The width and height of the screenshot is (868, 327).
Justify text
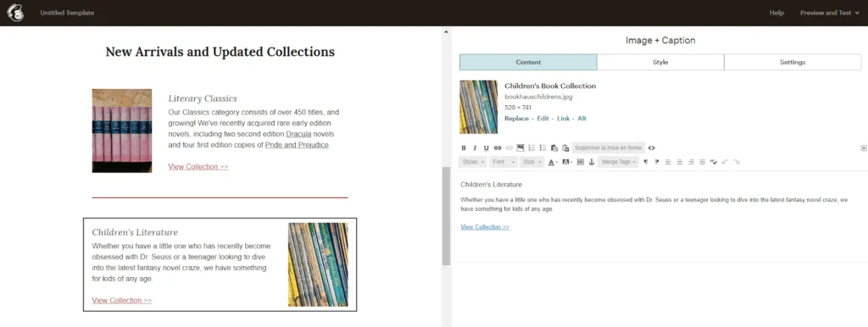(702, 162)
